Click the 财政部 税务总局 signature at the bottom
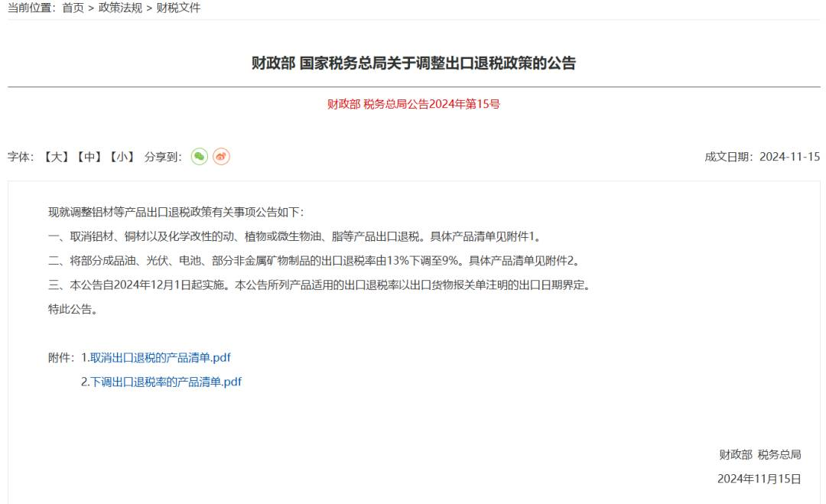 click(760, 454)
